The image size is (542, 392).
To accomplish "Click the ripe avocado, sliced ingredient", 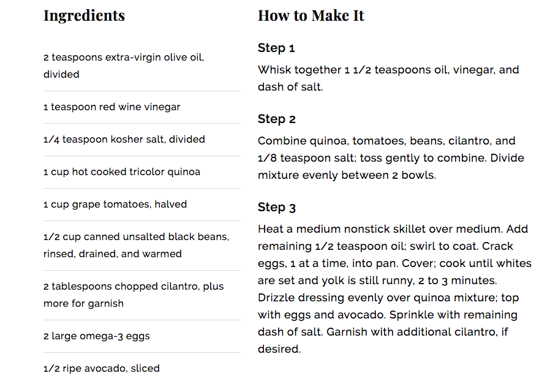I will point(102,369).
